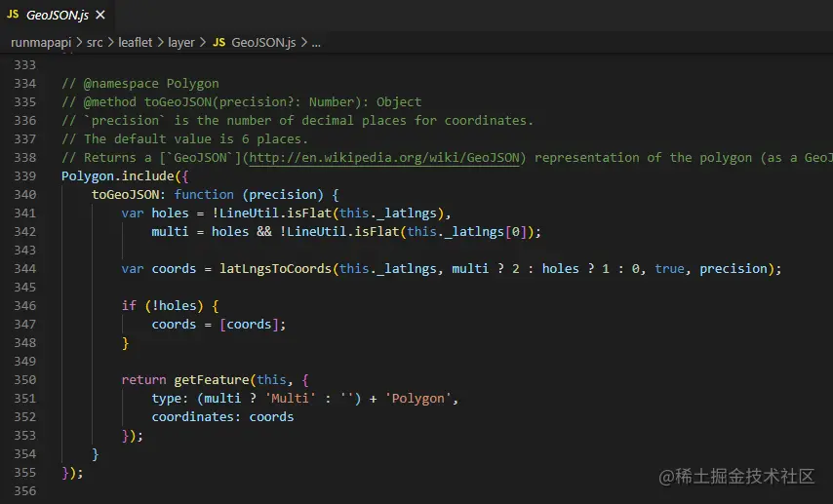Image resolution: width=833 pixels, height=504 pixels.
Task: Click the 'return' keyword on line 350
Action: click(143, 380)
